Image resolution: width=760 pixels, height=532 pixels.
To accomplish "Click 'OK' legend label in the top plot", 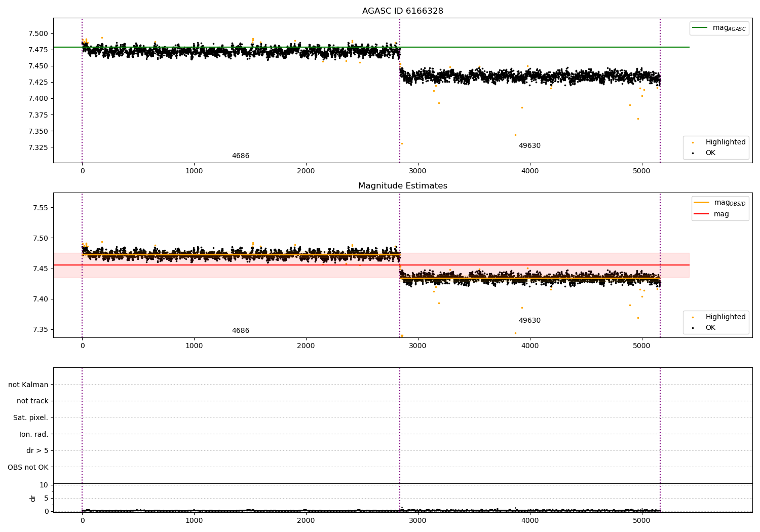I will tap(710, 153).
